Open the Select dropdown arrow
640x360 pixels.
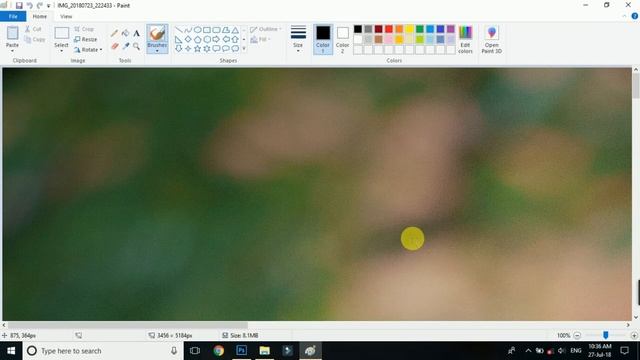(61, 51)
